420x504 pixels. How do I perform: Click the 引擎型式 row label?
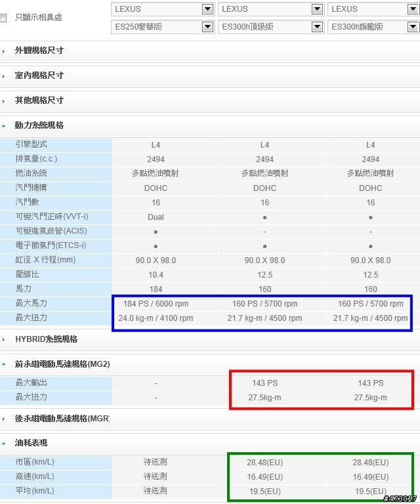pos(31,144)
